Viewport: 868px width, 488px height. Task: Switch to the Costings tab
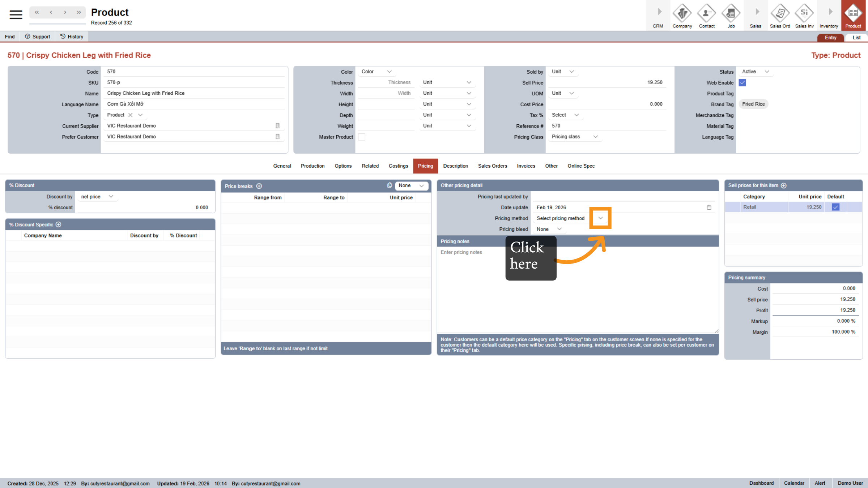click(x=398, y=166)
